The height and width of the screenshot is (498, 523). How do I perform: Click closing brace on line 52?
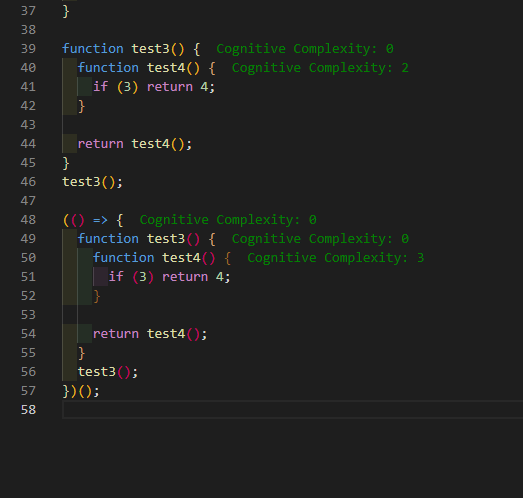[97, 296]
